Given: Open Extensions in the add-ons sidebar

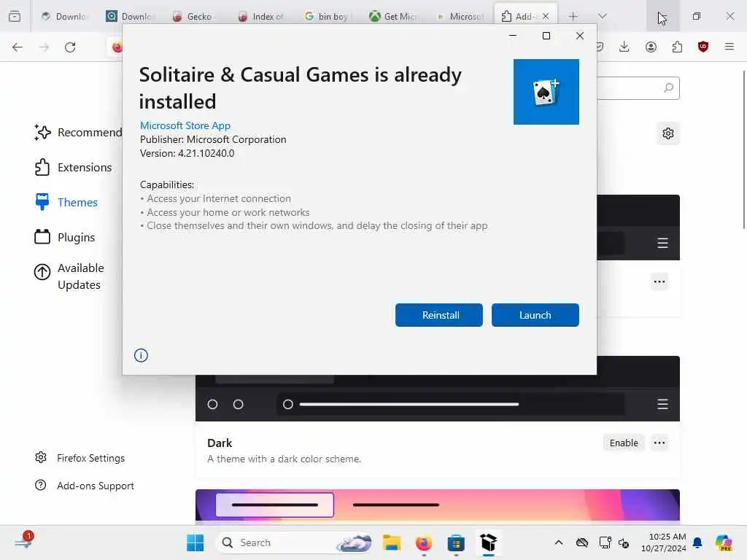Looking at the screenshot, I should 74,167.
